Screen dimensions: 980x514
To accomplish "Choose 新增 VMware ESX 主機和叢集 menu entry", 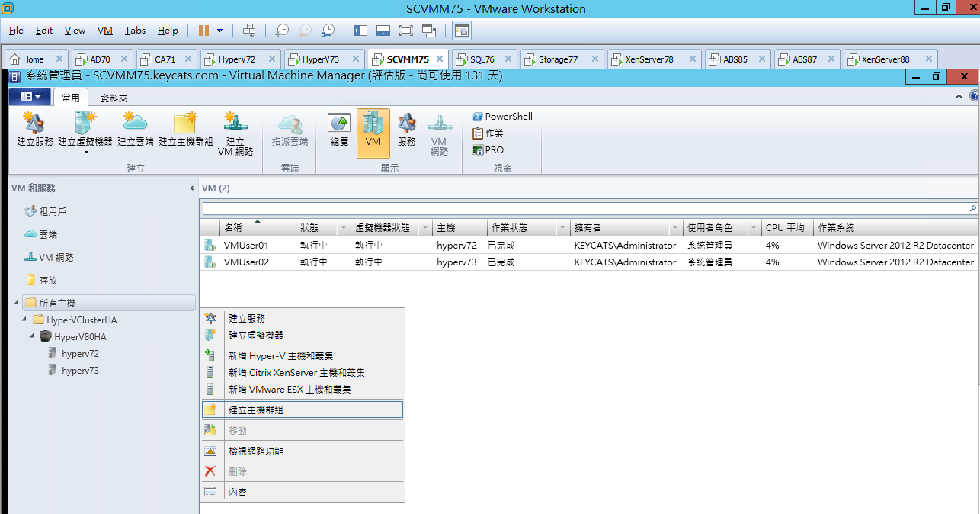I will (x=303, y=389).
